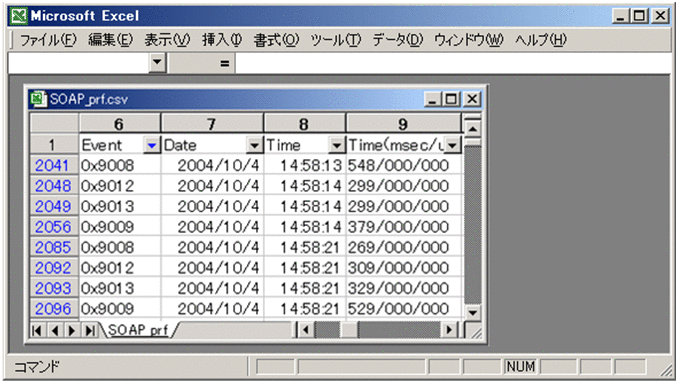Select row header 2092
The height and width of the screenshot is (385, 679).
[x=54, y=268]
